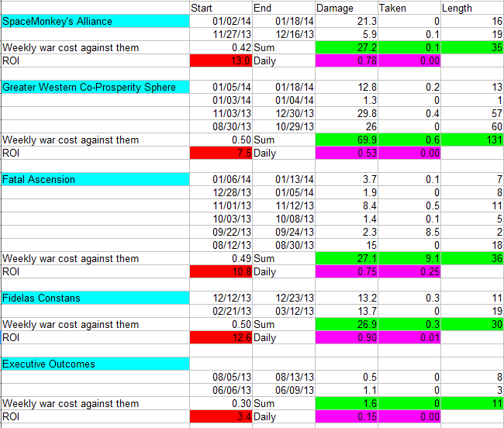This screenshot has height=428, width=504.
Task: Select the green length total cell 36
Action: click(472, 258)
